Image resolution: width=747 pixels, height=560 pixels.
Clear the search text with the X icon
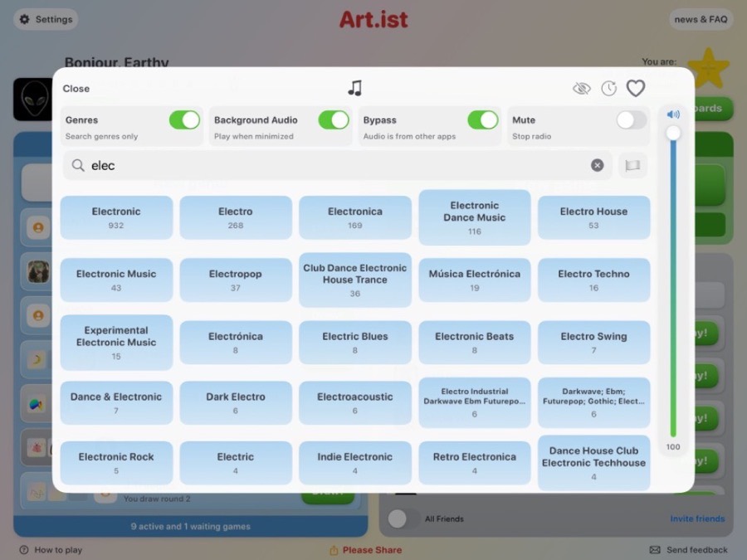(597, 165)
